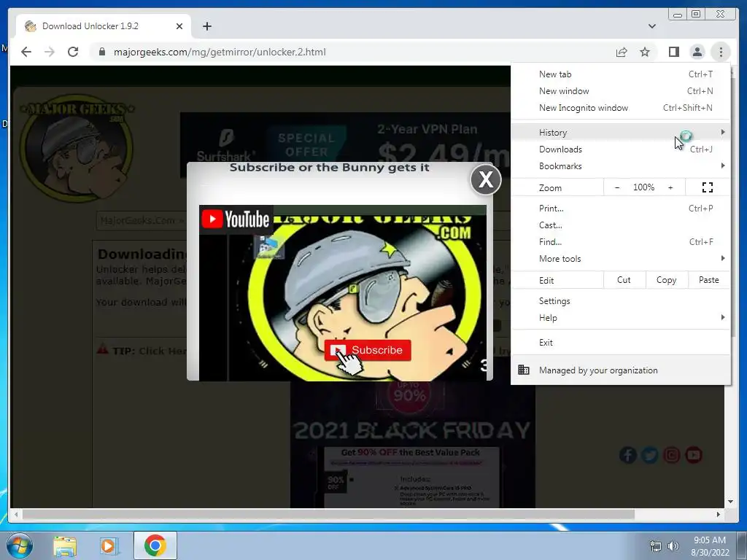Viewport: 747px width, 560px height.
Task: Dismiss the Subscribe popup with X
Action: click(485, 179)
